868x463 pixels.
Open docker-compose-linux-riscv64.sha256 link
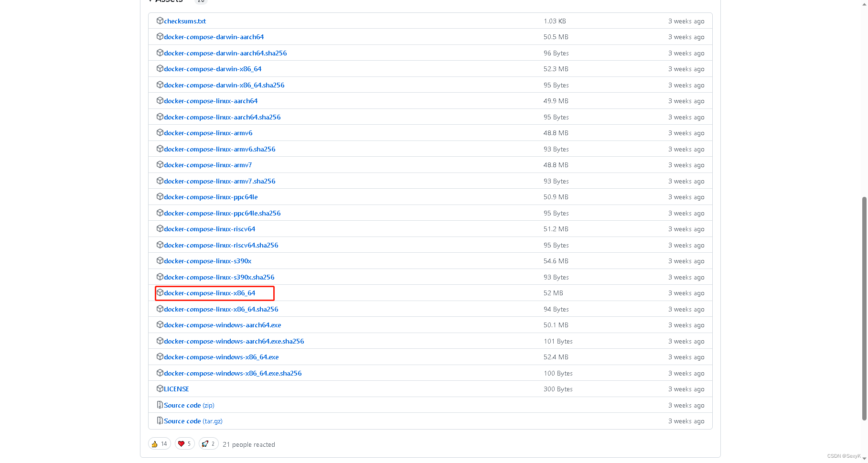click(221, 245)
